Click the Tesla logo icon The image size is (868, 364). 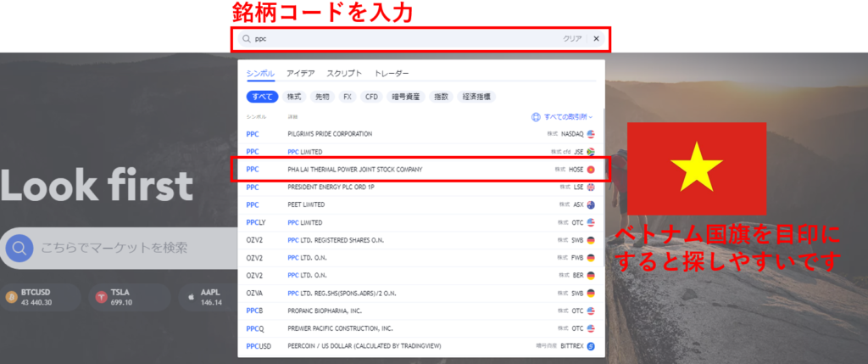102,297
